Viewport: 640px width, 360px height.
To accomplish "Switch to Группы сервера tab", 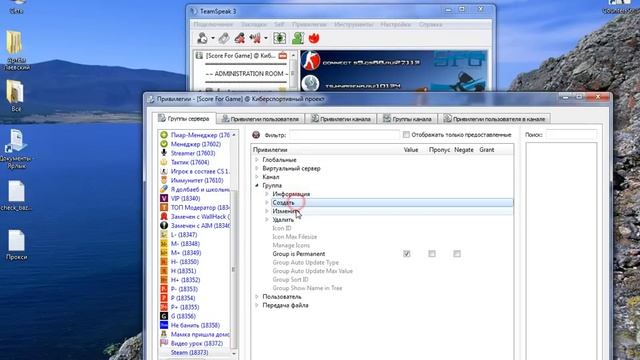I will pyautogui.click(x=184, y=118).
